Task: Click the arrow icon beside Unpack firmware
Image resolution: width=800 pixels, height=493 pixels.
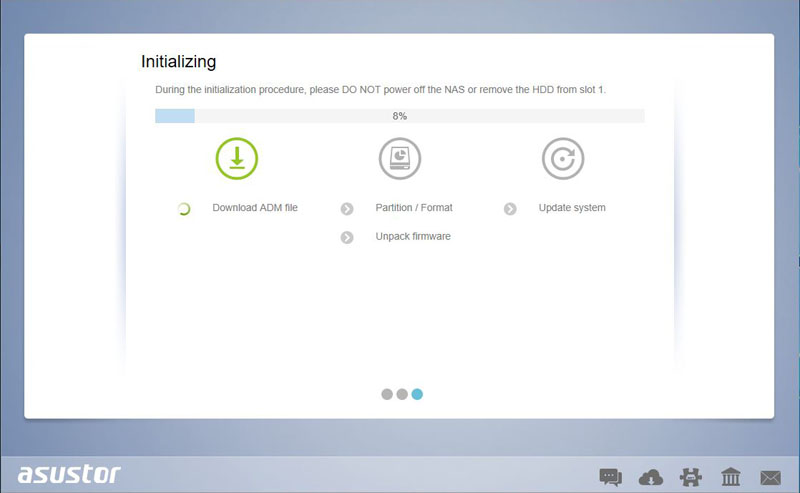Action: point(347,237)
